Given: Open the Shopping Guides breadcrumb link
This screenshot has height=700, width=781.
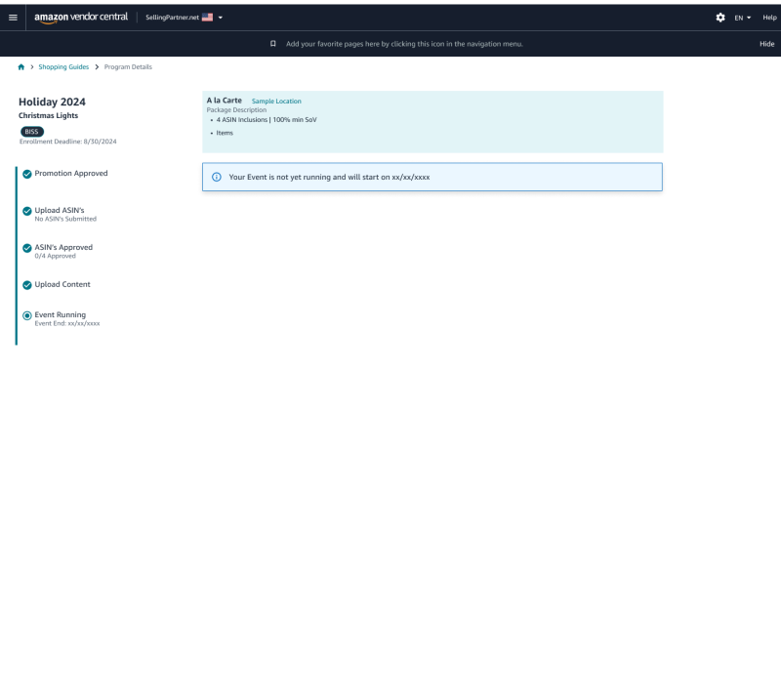Looking at the screenshot, I should click(x=63, y=67).
